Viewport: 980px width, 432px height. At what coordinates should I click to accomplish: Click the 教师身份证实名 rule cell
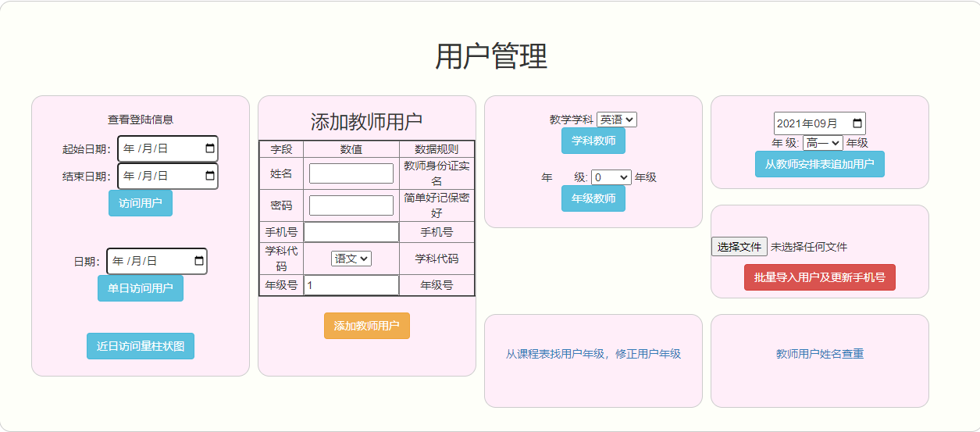[437, 173]
